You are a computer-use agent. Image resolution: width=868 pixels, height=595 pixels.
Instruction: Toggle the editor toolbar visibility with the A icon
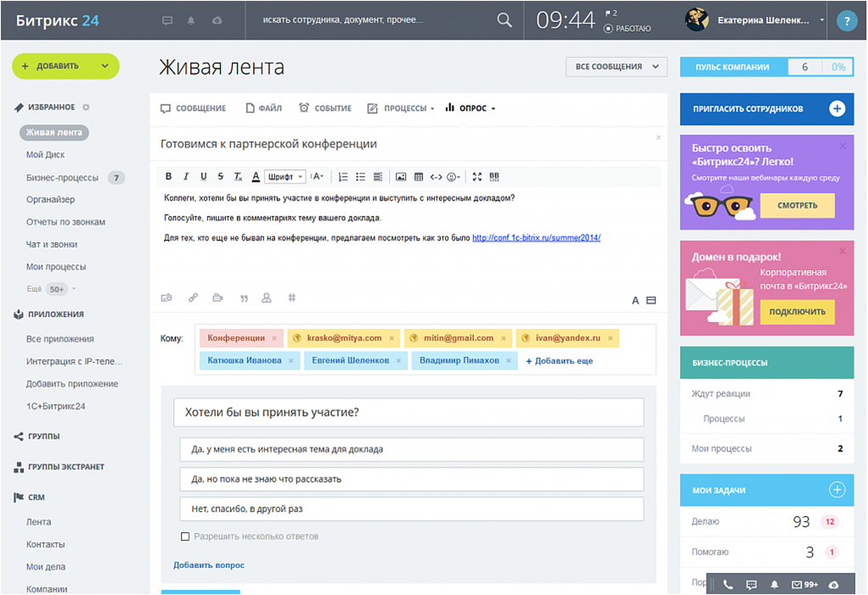(634, 300)
